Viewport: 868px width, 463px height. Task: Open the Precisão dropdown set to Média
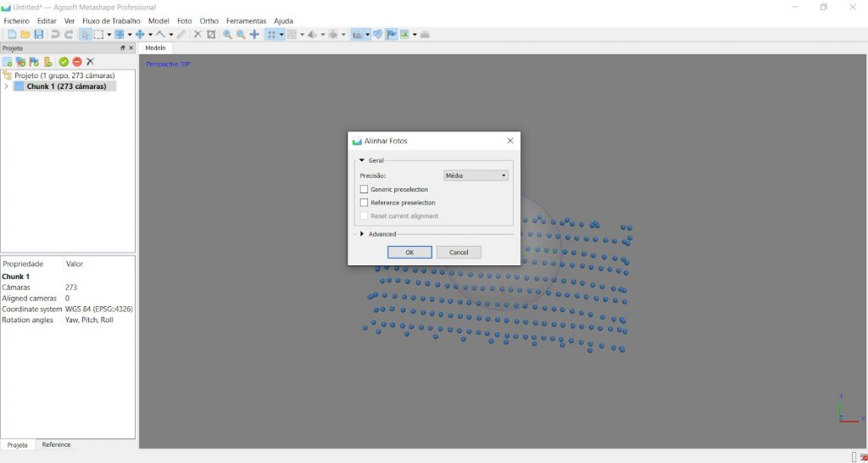[x=476, y=176]
